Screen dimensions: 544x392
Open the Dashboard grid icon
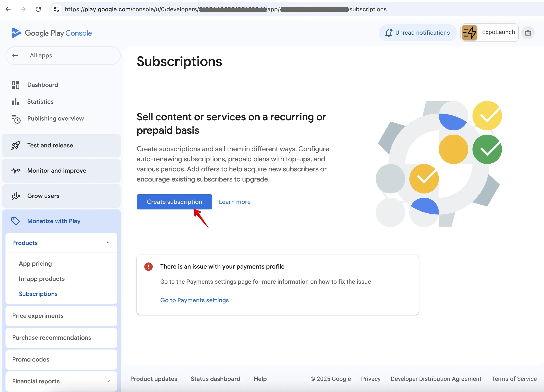click(16, 85)
